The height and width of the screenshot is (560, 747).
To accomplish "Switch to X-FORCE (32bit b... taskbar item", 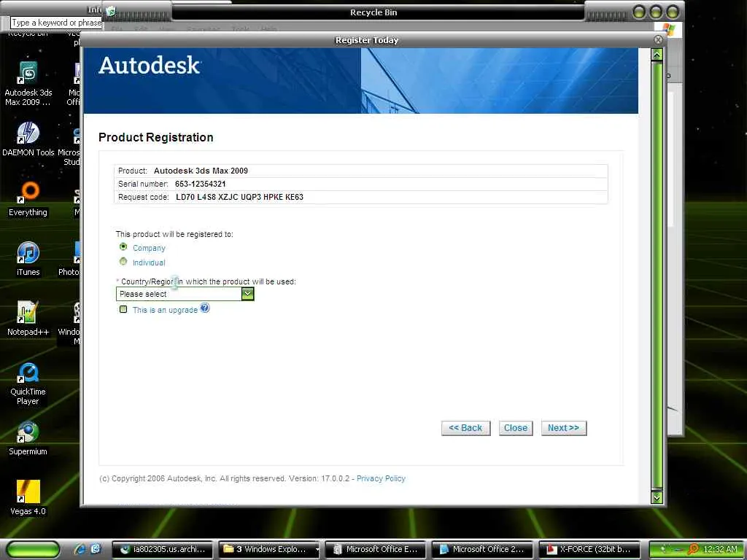I will pyautogui.click(x=589, y=549).
